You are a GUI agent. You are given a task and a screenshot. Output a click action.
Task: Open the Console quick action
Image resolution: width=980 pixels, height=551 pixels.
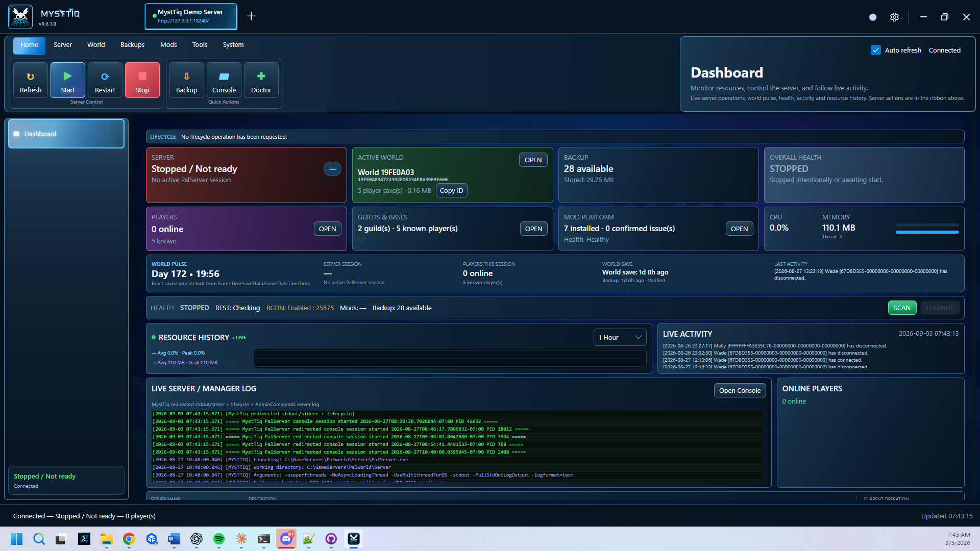(x=224, y=80)
